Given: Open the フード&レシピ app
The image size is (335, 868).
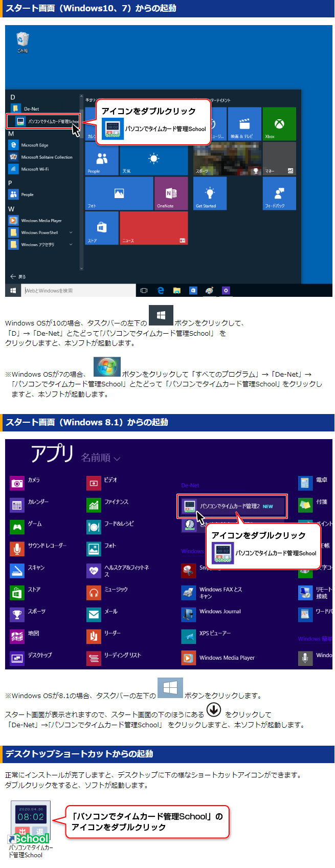Looking at the screenshot, I should click(110, 527).
